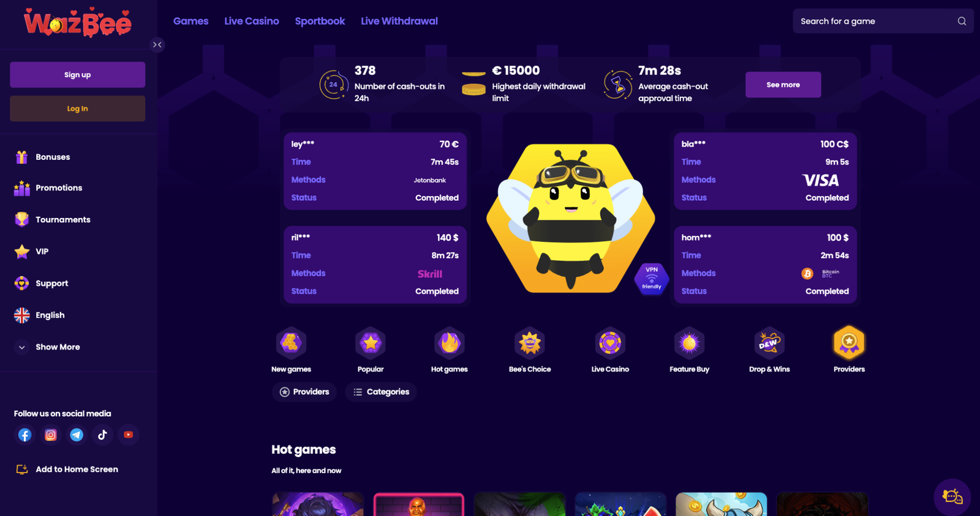Collapse the left sidebar with arrow toggle

point(157,45)
